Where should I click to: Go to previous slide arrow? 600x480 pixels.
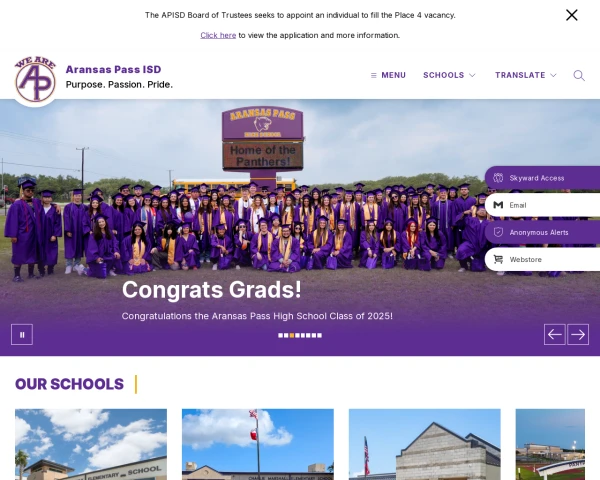[x=554, y=335]
